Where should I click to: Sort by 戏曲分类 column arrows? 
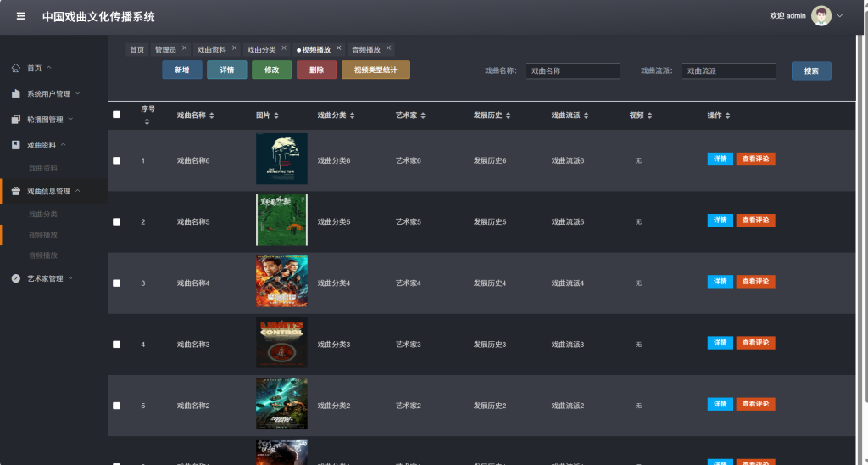pyautogui.click(x=352, y=115)
